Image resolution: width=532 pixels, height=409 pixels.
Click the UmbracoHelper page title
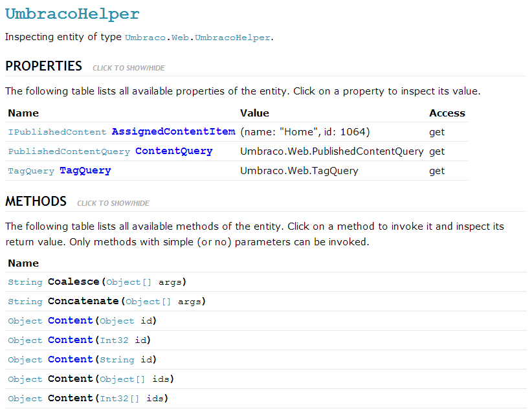coord(72,14)
